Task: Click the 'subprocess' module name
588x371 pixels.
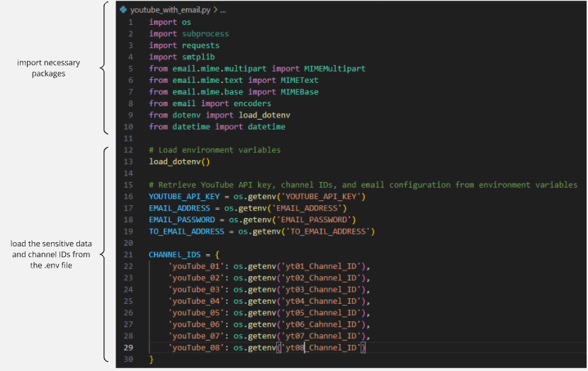Action: click(205, 34)
